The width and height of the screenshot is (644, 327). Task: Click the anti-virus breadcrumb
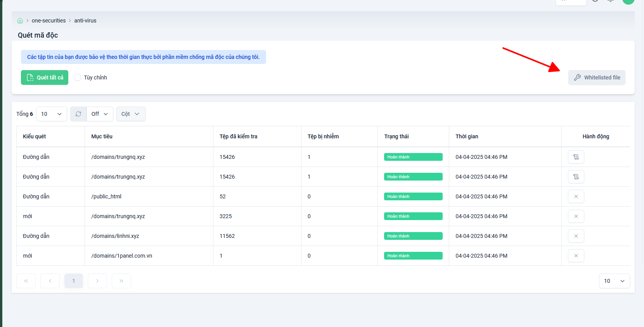(x=85, y=21)
